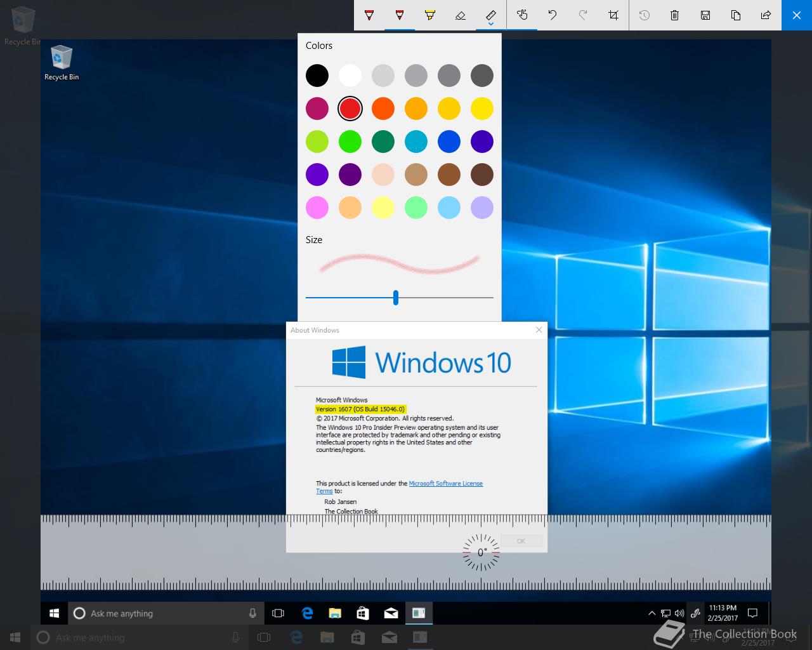
Task: Pick the pure yellow swatch
Action: click(x=482, y=109)
